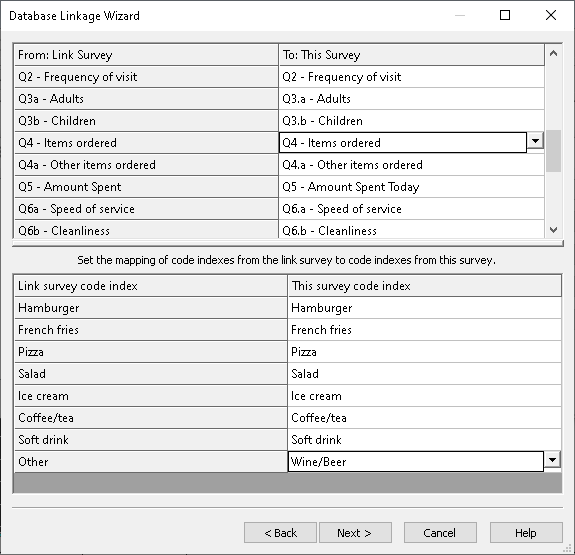
Task: Click the Wine/Beer combo box field
Action: click(x=416, y=461)
